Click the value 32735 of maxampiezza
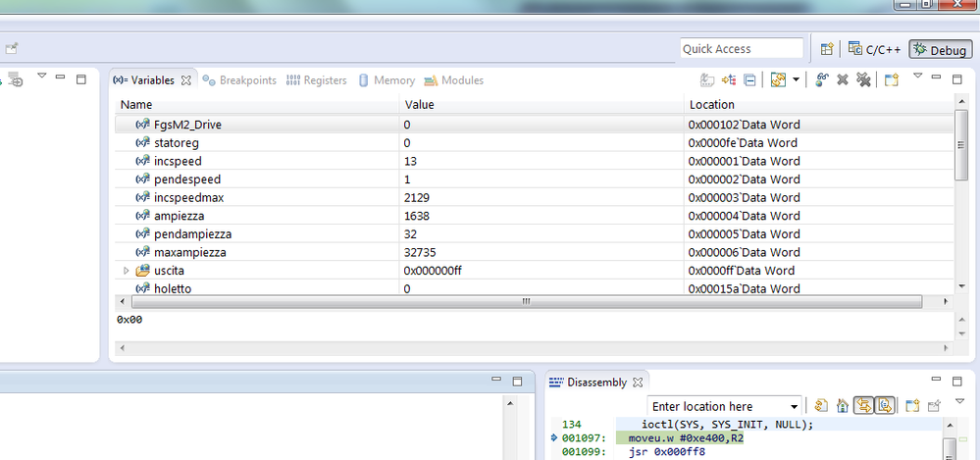The image size is (980, 460). (420, 252)
